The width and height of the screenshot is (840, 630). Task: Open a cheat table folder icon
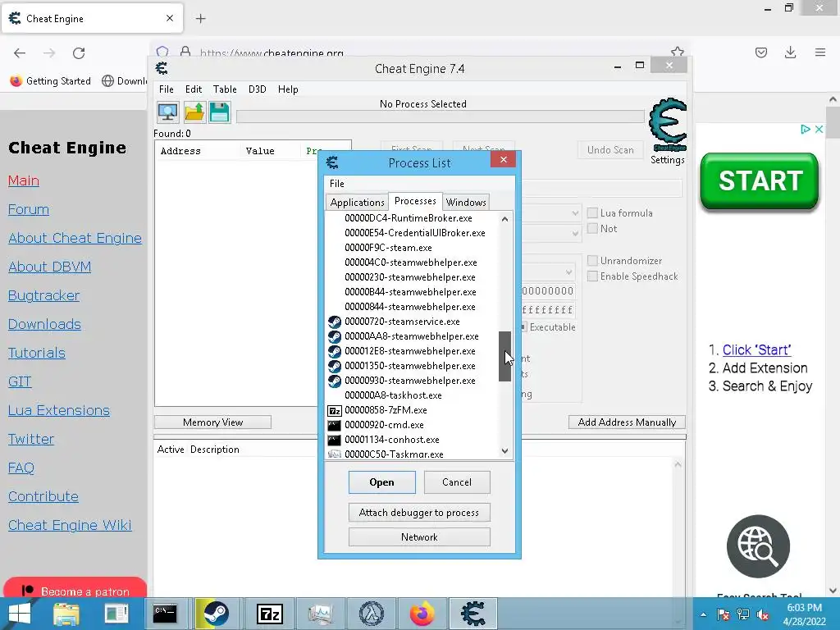pyautogui.click(x=194, y=112)
